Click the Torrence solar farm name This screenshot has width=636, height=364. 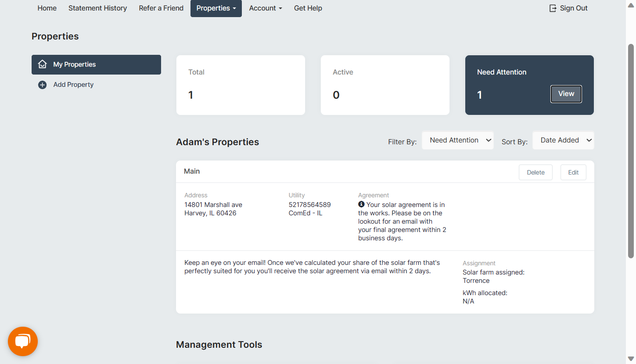point(476,281)
